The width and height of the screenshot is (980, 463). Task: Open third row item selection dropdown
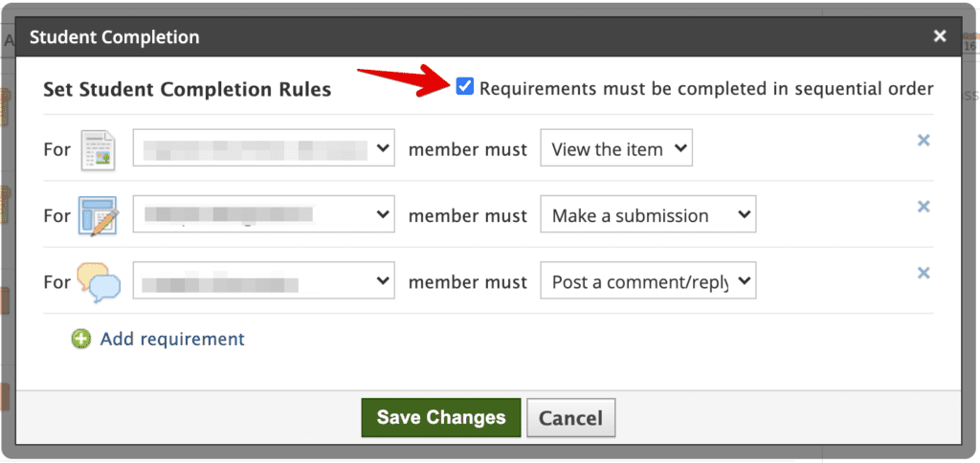click(264, 280)
